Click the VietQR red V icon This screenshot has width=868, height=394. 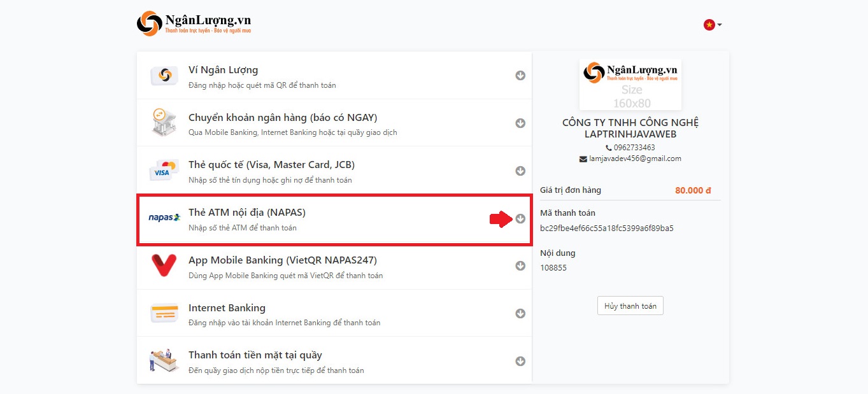pyautogui.click(x=164, y=266)
